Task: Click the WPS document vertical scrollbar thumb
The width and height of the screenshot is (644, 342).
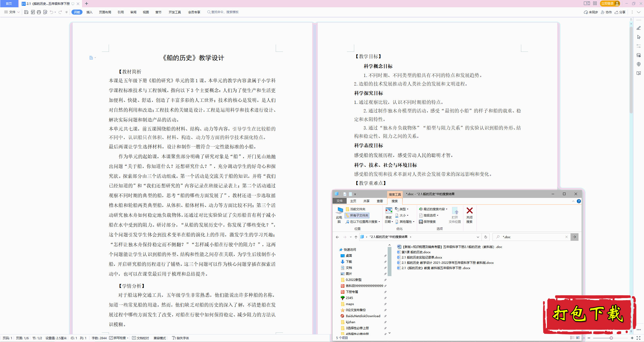Action: pos(631,69)
